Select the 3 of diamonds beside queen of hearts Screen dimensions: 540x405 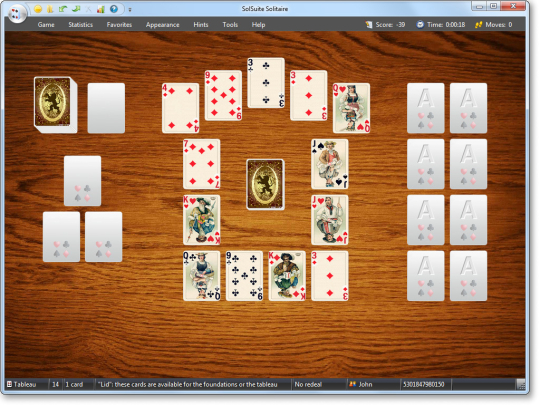[309, 95]
